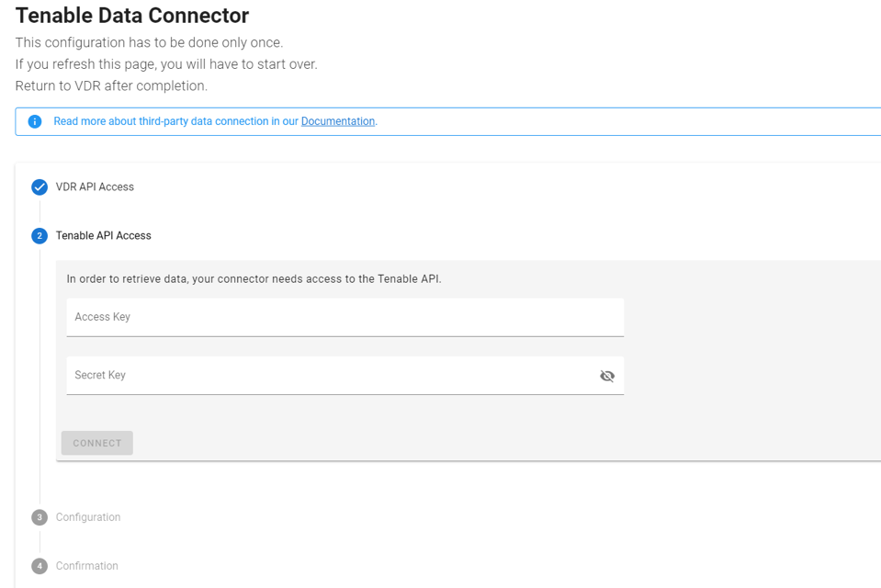This screenshot has height=588, width=881.
Task: Click the 'Return to VDR after completion' text
Action: click(111, 86)
